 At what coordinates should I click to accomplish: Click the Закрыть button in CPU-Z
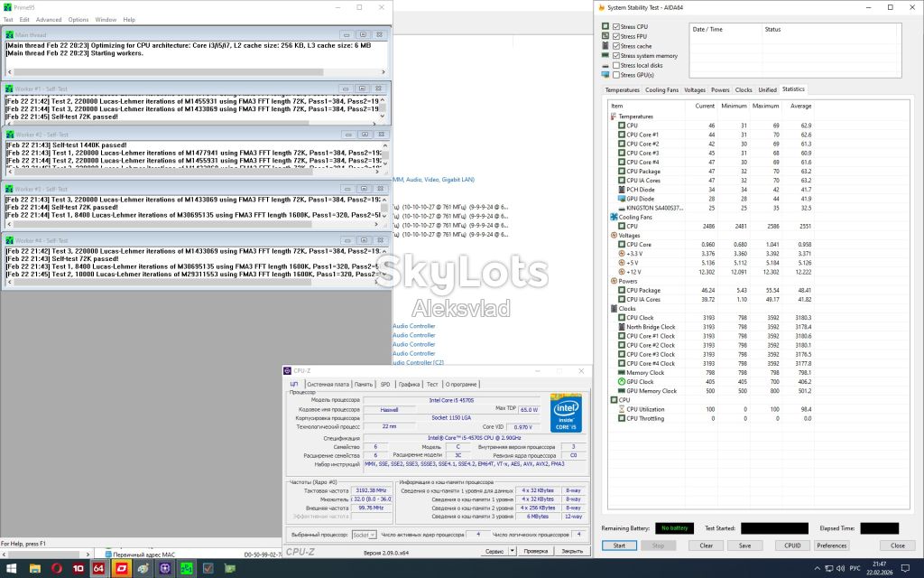[572, 551]
